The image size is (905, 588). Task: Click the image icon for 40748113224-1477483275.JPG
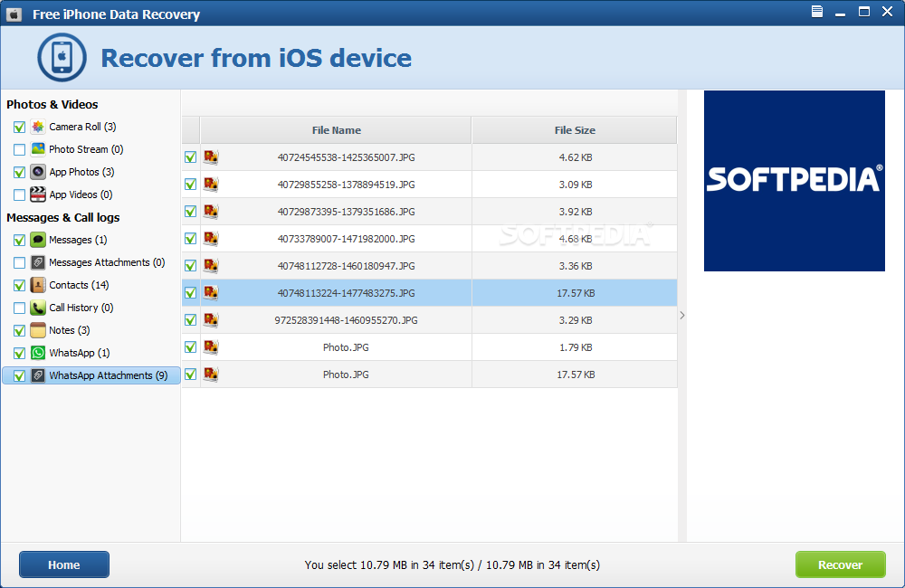tap(211, 292)
